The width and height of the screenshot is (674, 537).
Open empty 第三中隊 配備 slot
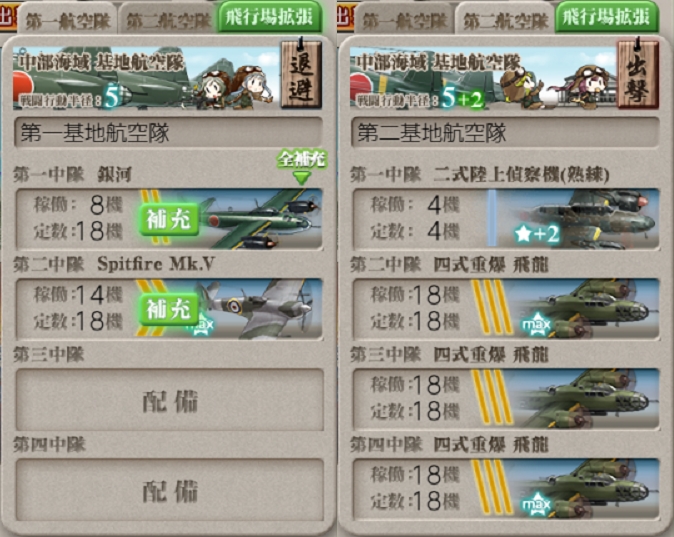[169, 400]
